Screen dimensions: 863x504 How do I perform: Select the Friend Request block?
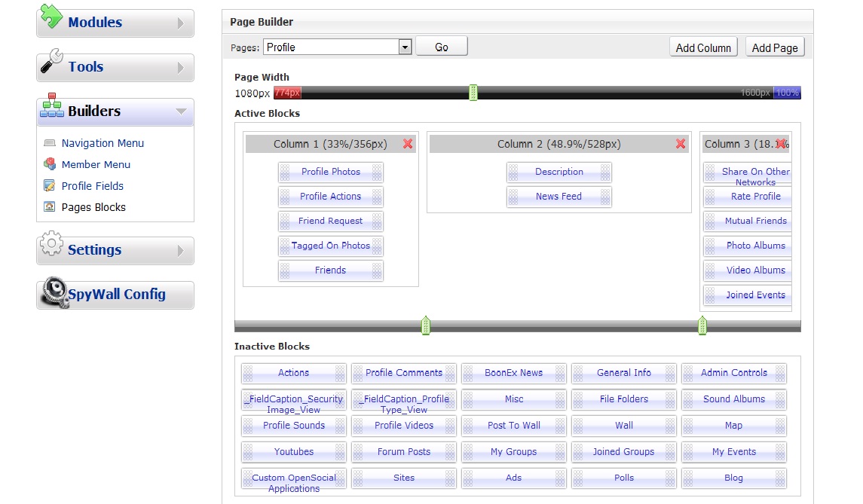point(330,221)
